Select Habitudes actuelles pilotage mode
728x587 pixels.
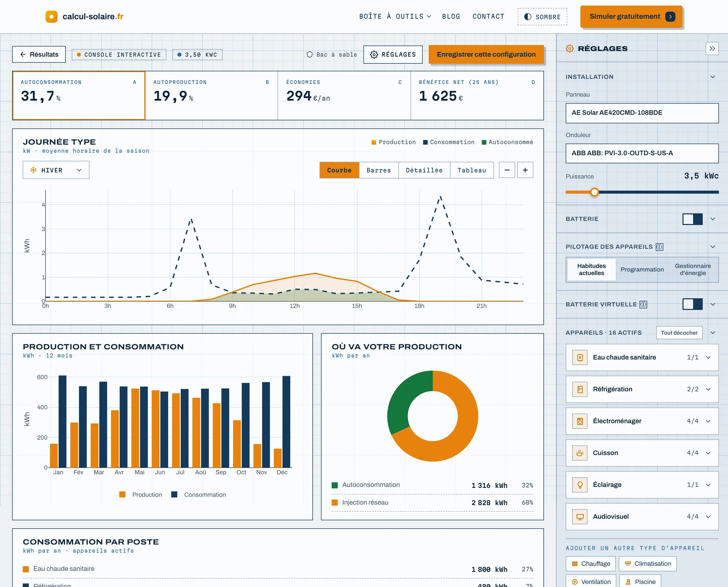coord(591,269)
